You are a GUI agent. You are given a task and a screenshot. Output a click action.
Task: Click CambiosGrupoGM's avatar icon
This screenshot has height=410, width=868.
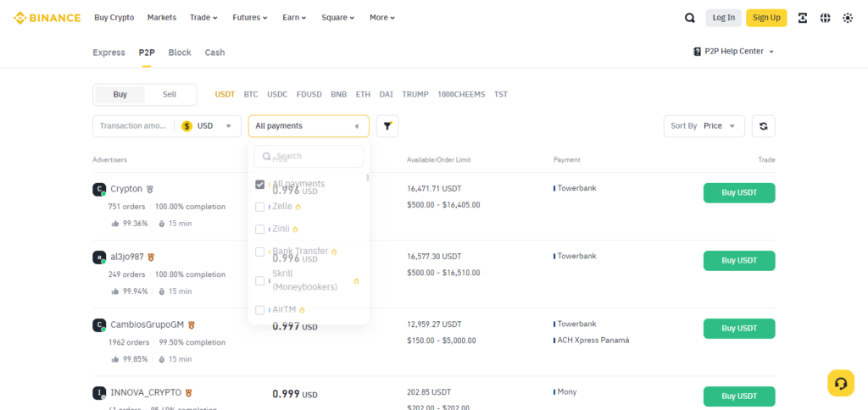pos(99,324)
